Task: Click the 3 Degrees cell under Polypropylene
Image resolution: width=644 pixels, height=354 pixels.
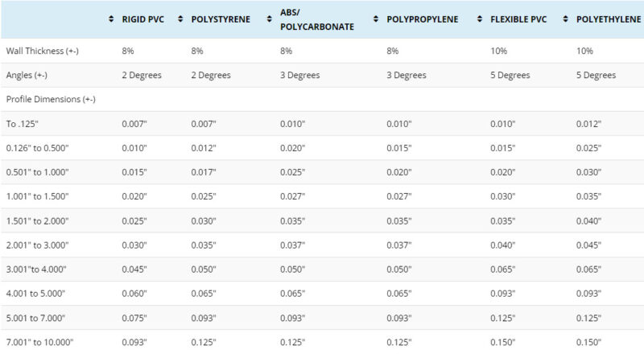Action: (407, 75)
